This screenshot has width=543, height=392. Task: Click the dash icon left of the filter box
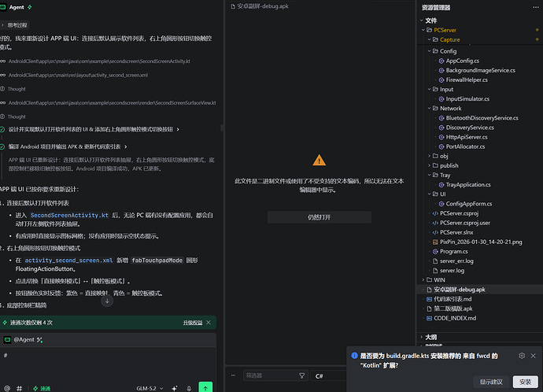click(233, 375)
